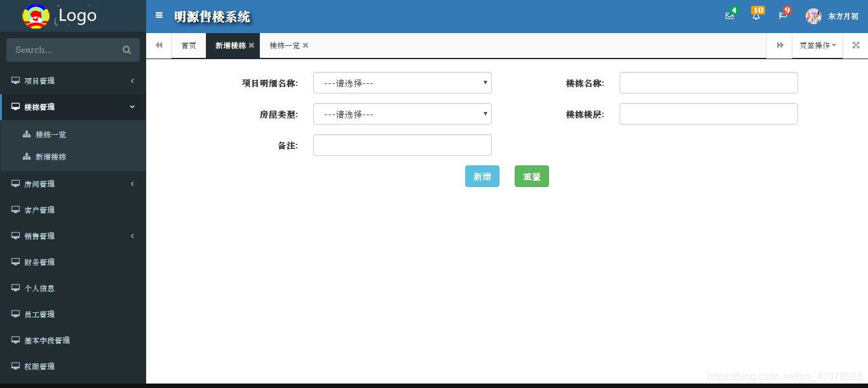
Task: Open 财务管理 in sidebar
Action: click(73, 262)
